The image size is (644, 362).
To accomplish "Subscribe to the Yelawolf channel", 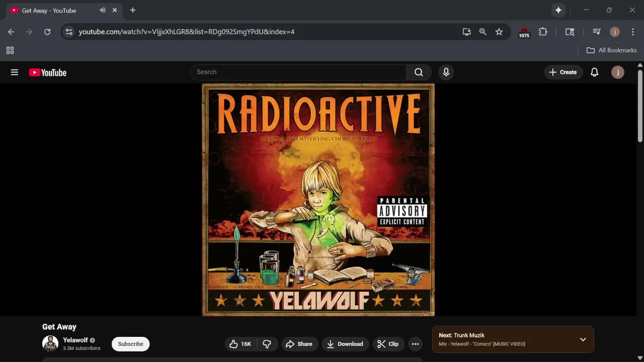I will point(131,344).
